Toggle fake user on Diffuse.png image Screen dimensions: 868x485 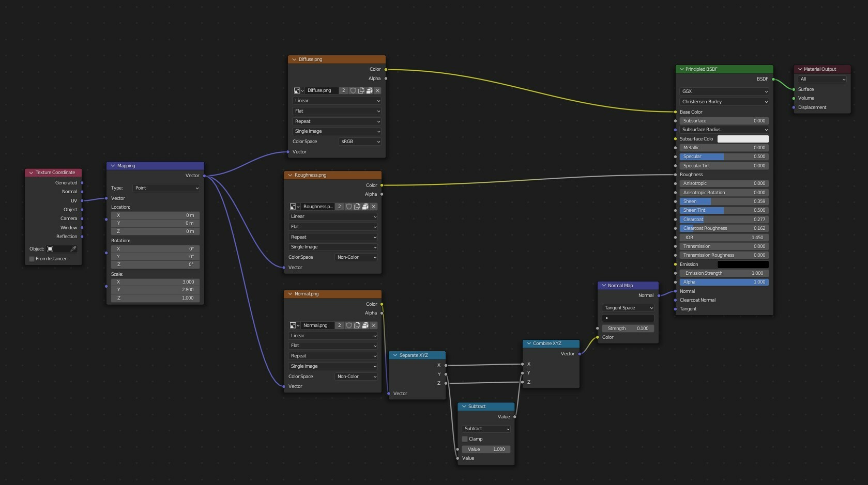pos(353,90)
